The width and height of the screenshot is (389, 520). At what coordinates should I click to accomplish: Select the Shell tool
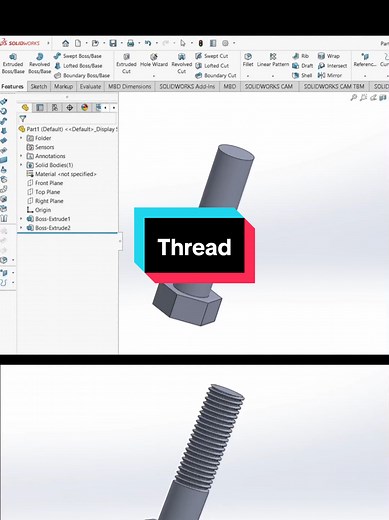pyautogui.click(x=302, y=75)
